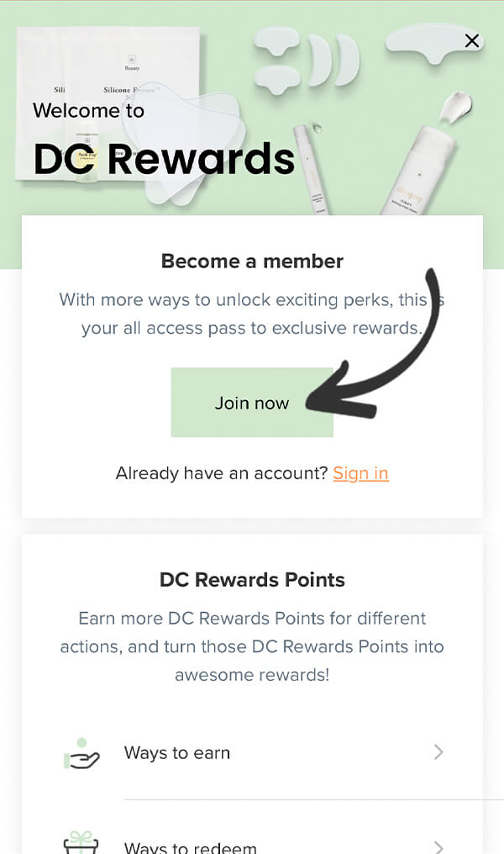Click the DC Rewards Points heading
504x854 pixels.
(252, 580)
